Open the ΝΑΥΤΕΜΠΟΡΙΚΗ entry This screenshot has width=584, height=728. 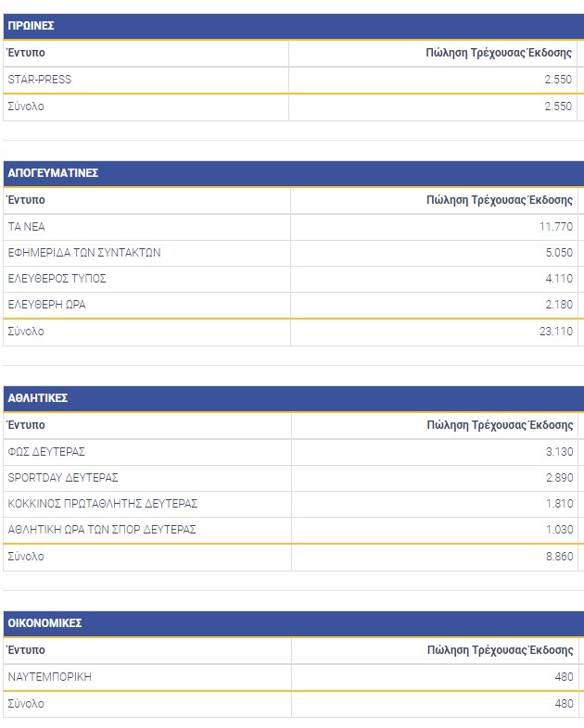tap(49, 677)
